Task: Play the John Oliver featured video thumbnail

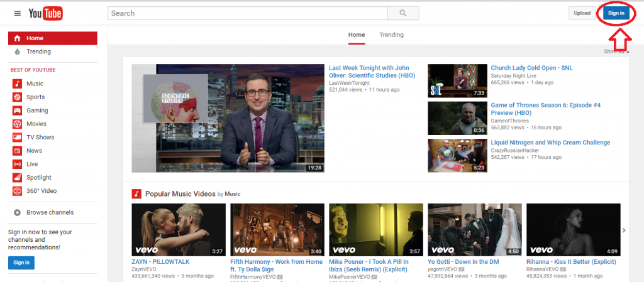Action: point(228,118)
